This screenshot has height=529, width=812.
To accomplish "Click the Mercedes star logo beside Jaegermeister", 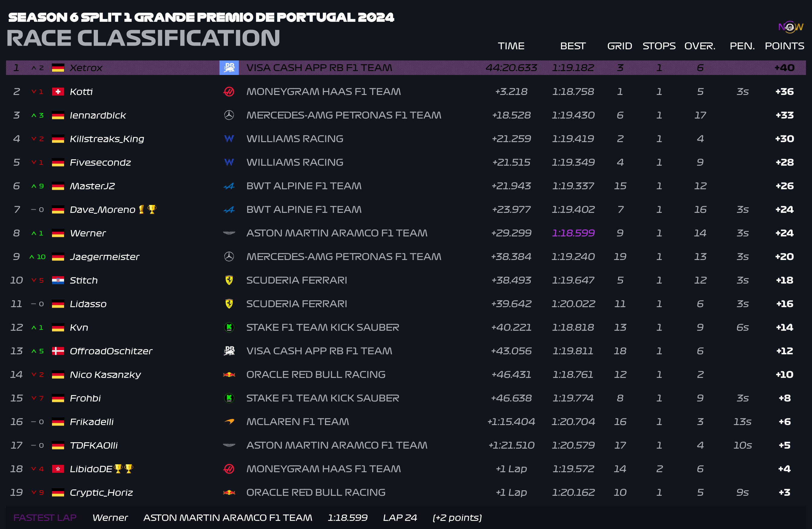I will 229,256.
